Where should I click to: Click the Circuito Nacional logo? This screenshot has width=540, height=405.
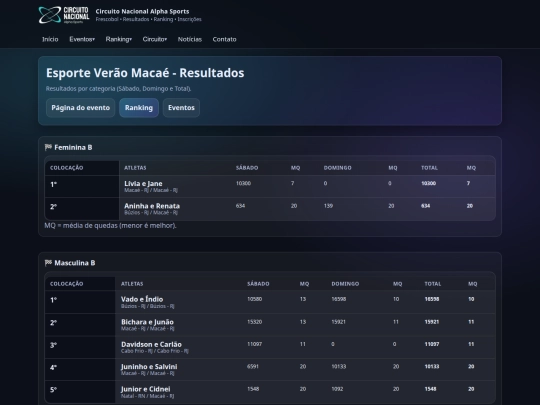coord(64,15)
